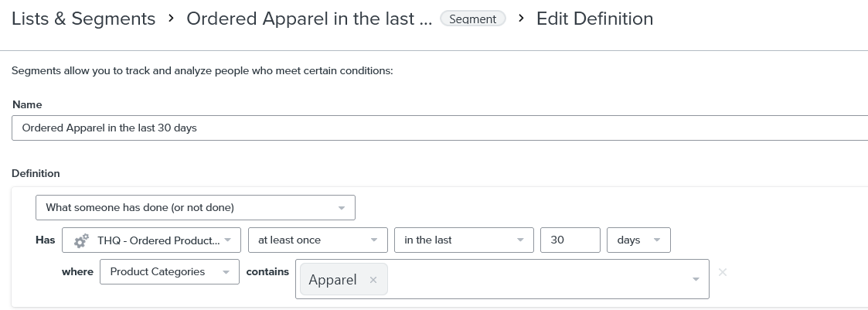Viewport: 868px width, 310px height.
Task: Open the "in the last" timeframe dropdown
Action: pos(464,240)
